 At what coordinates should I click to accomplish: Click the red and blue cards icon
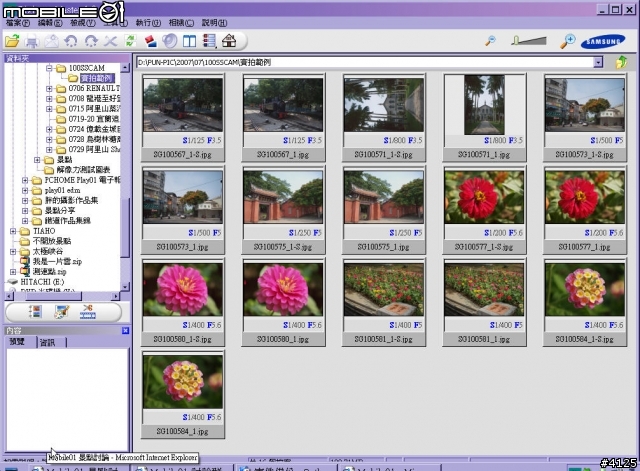(150, 41)
